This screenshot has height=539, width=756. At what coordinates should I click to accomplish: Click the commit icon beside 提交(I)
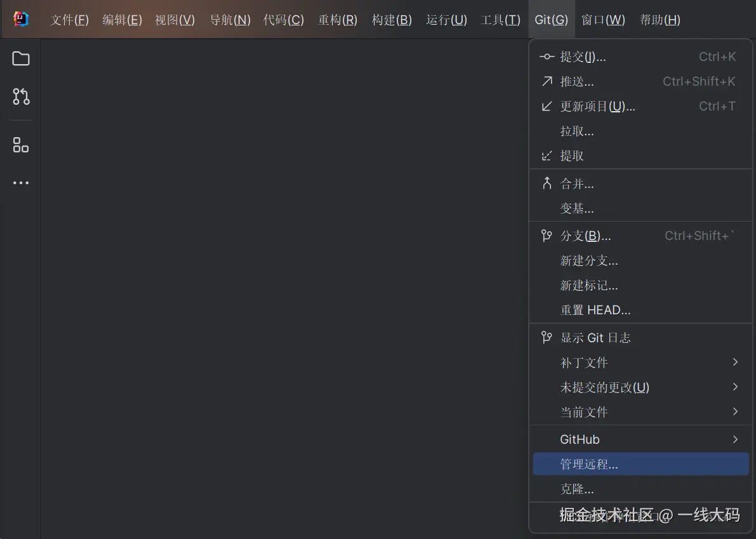pos(547,57)
